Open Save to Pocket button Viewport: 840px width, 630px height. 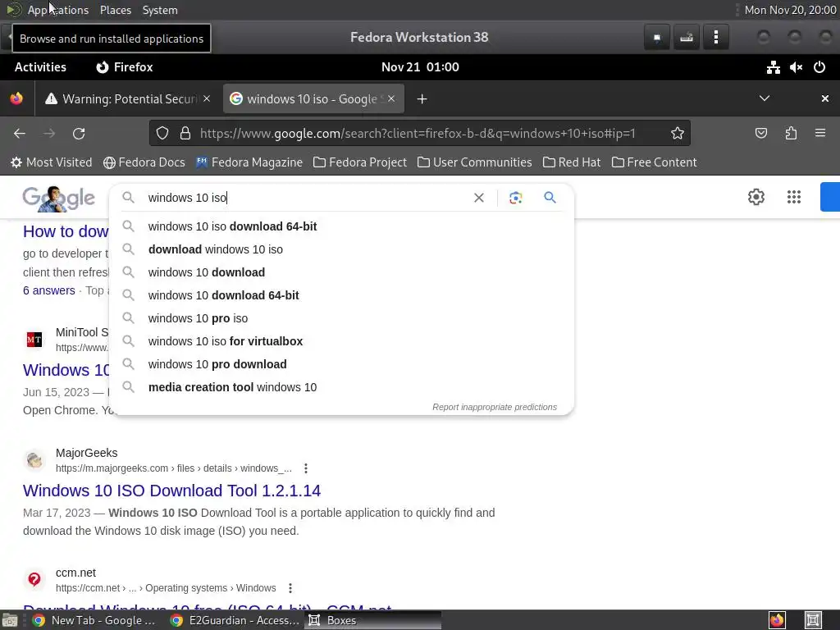click(760, 134)
